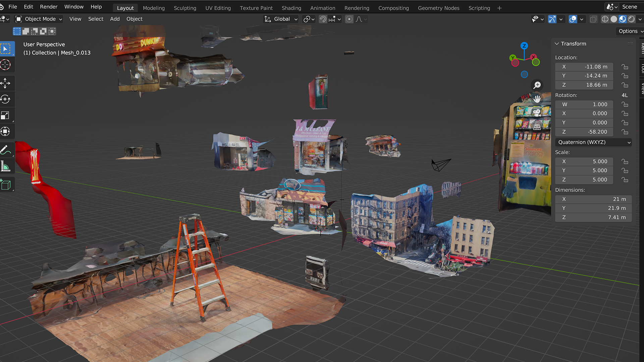
Task: Open the object type visibility dropdown
Action: pos(538,19)
